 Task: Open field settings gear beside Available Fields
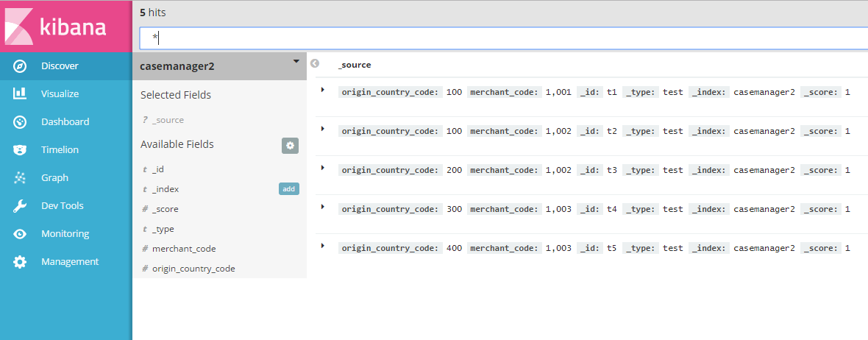click(x=290, y=146)
